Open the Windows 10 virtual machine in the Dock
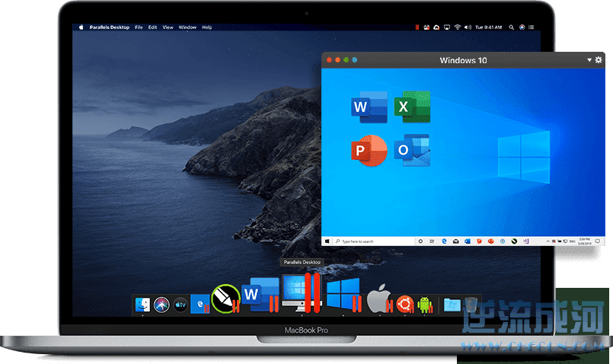The image size is (613, 364). pyautogui.click(x=343, y=295)
